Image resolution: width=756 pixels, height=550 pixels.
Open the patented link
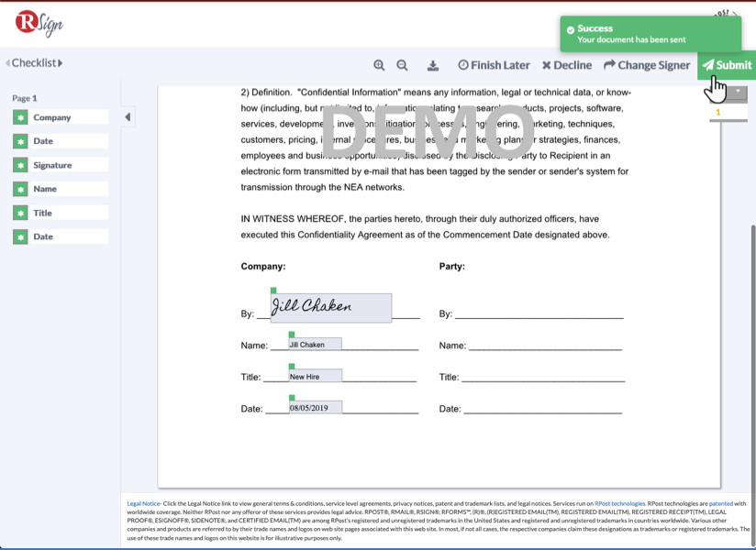point(721,503)
